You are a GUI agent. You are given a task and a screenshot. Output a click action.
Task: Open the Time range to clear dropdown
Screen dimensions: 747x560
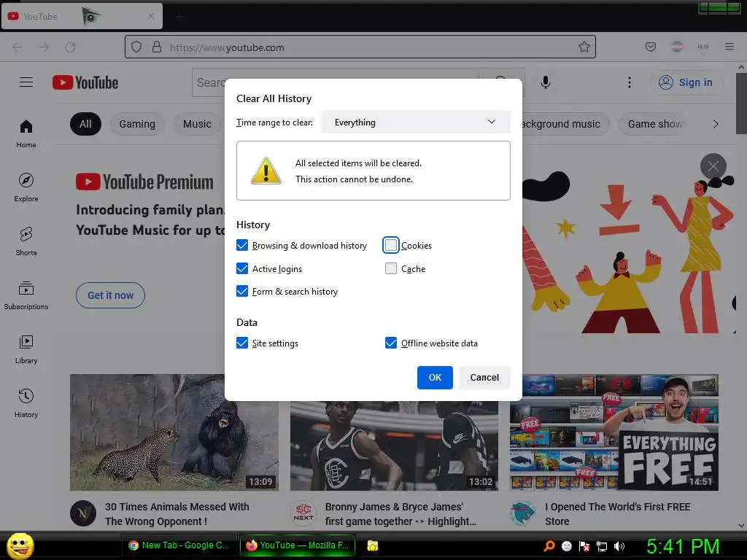tap(415, 122)
